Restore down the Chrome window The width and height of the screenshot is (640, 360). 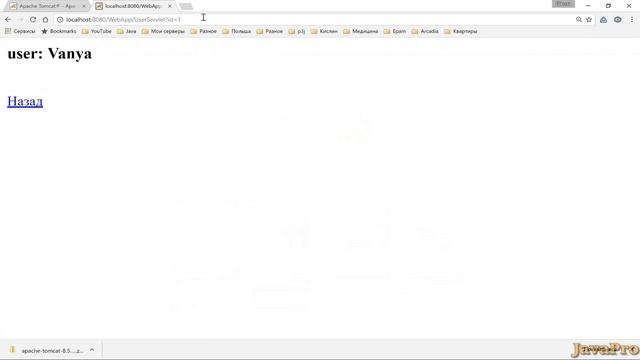click(x=608, y=6)
